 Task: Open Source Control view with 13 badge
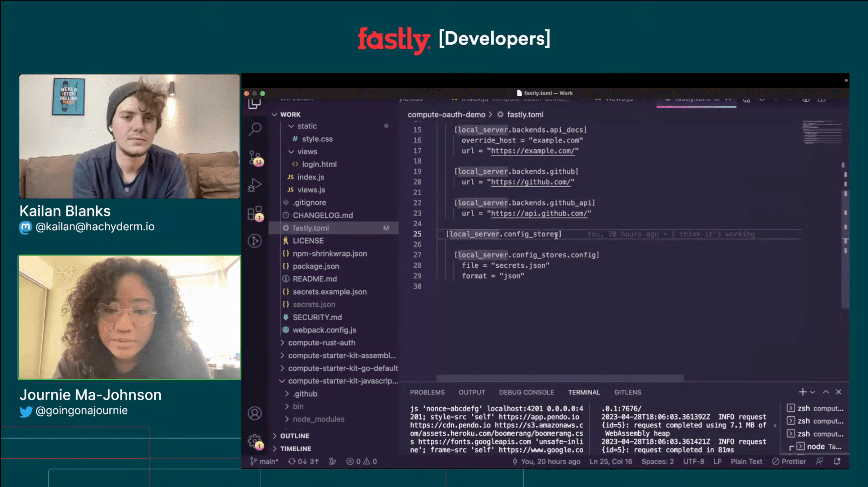[255, 158]
